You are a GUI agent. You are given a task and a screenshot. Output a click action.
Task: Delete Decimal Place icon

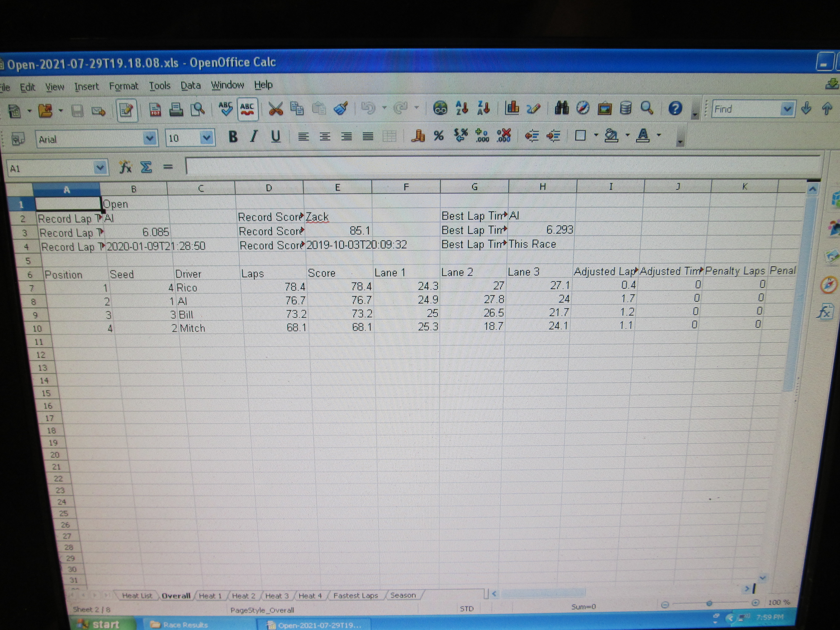504,136
